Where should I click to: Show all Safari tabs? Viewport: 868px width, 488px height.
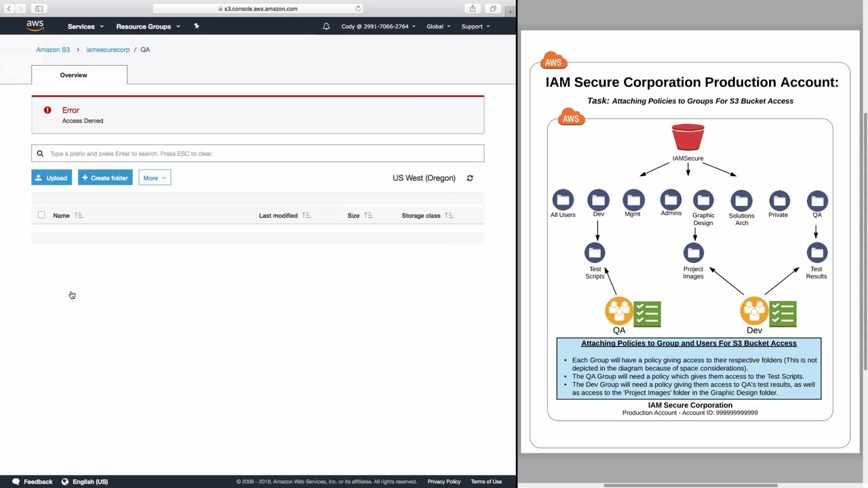coord(493,8)
